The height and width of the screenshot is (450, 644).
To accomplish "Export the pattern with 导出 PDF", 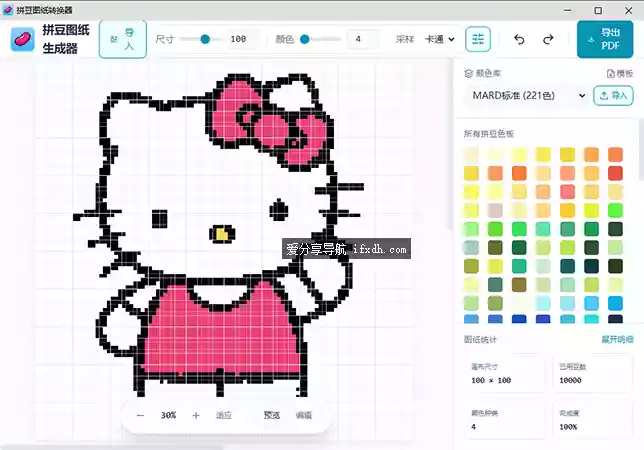I will [x=605, y=39].
